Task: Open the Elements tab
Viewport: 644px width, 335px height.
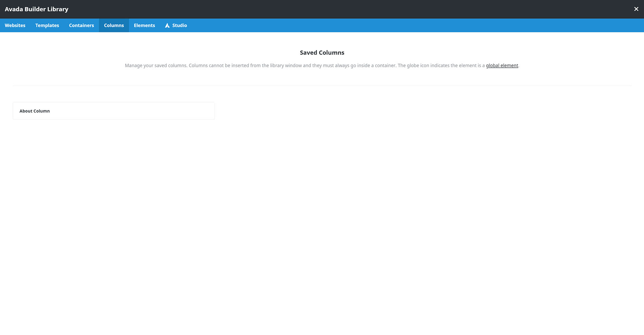Action: tap(144, 25)
